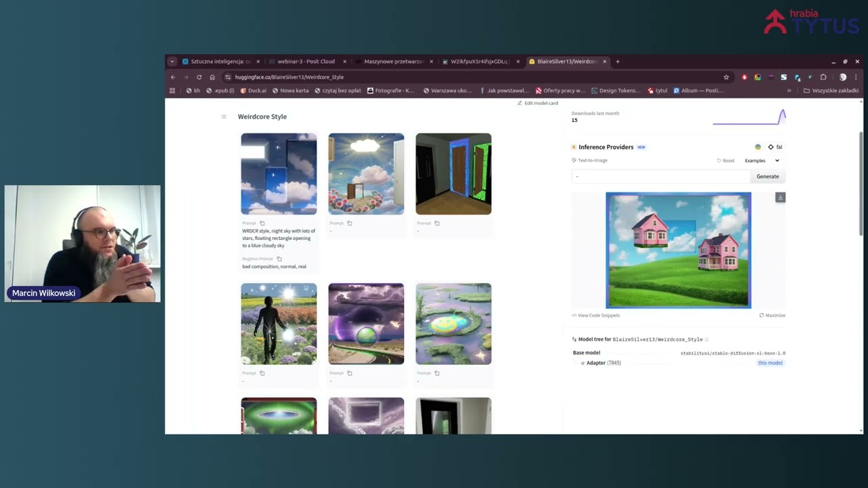This screenshot has width=868, height=488.
Task: Open a new browser tab
Action: point(617,62)
